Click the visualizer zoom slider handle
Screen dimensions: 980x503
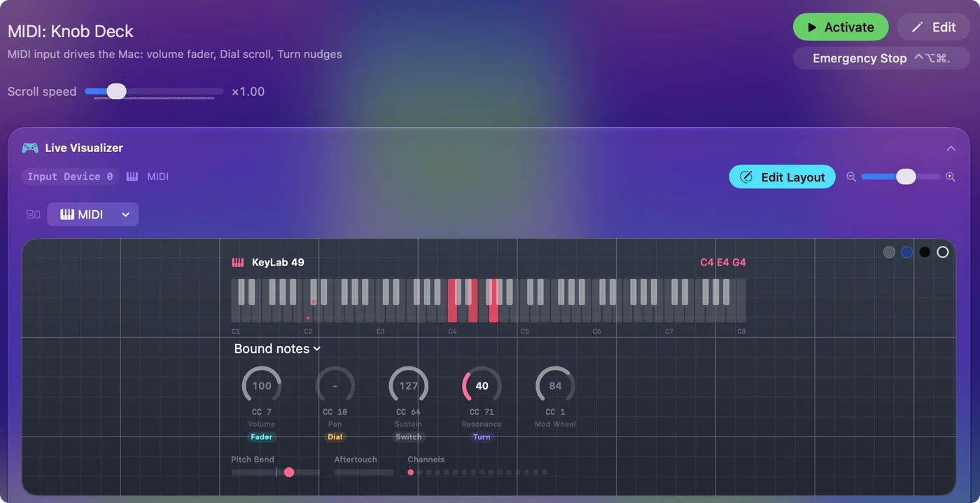(x=906, y=177)
